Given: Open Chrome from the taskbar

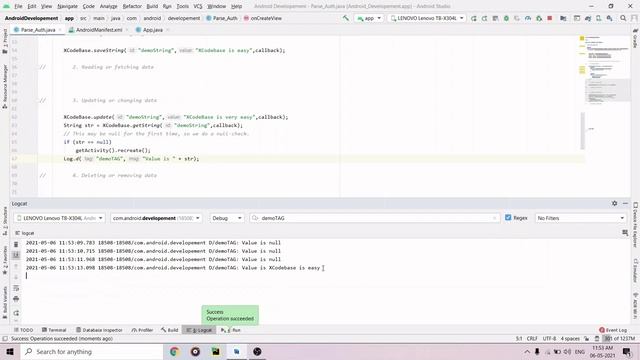Looking at the screenshot, I should [174, 351].
